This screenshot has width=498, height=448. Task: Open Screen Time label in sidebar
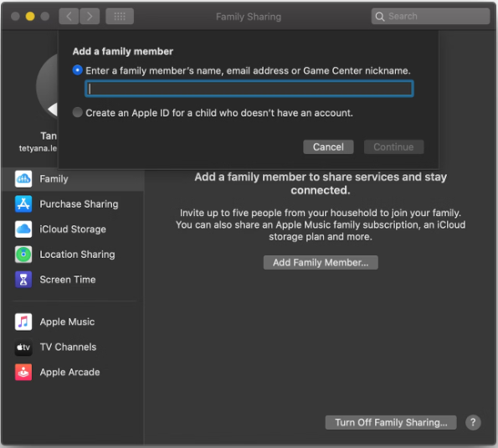(68, 280)
